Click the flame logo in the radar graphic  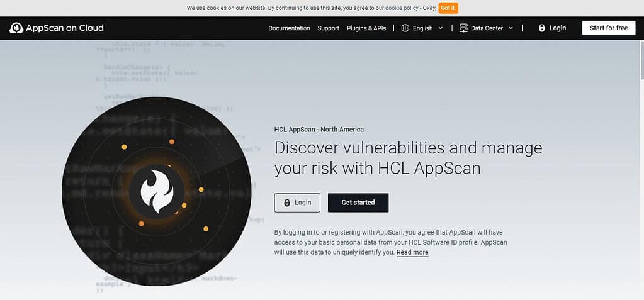point(157,191)
